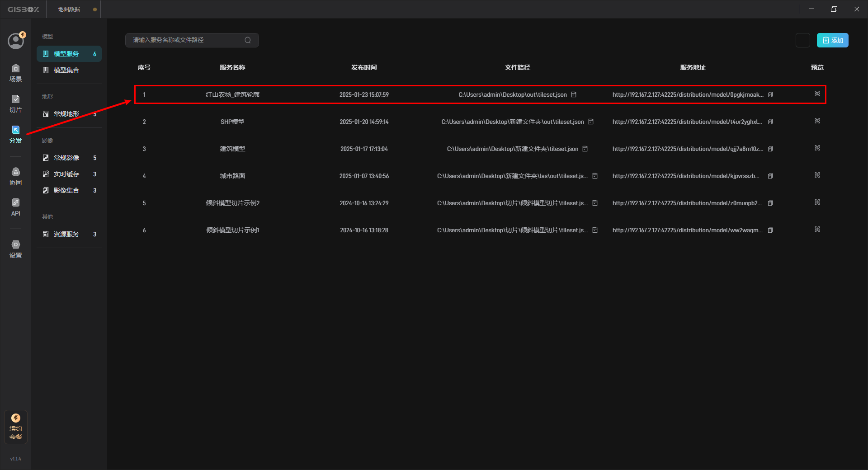Image resolution: width=868 pixels, height=470 pixels.
Task: Open the API section in sidebar
Action: coord(16,207)
